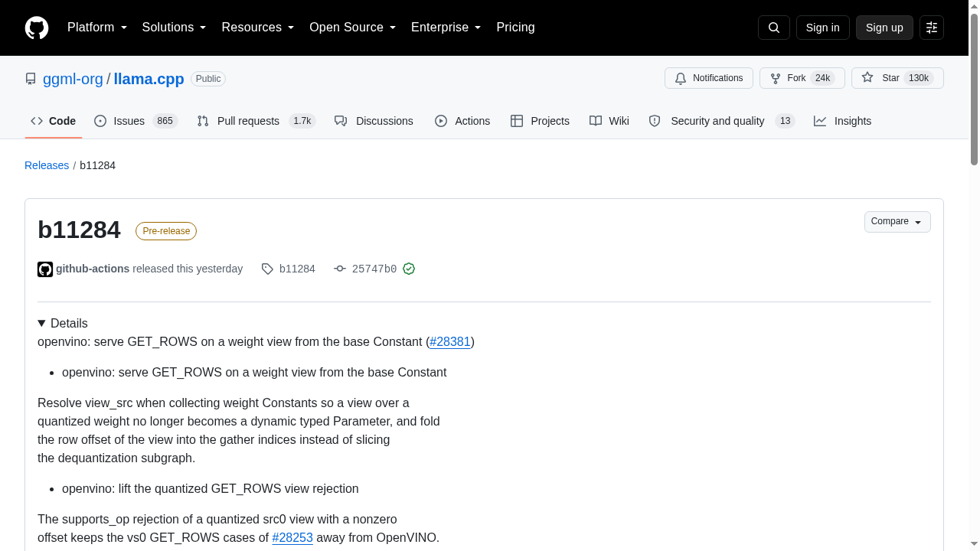The height and width of the screenshot is (551, 980).
Task: Open the ggml-org owner link
Action: (73, 79)
